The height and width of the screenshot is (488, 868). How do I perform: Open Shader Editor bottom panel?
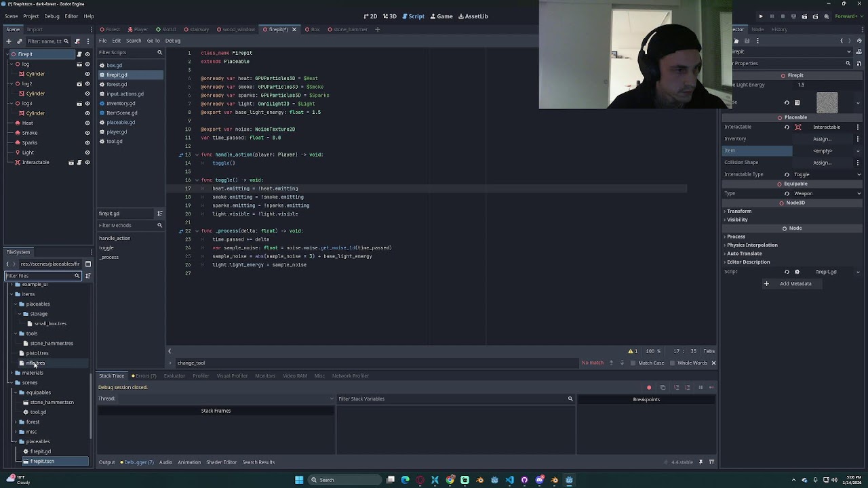(221, 462)
